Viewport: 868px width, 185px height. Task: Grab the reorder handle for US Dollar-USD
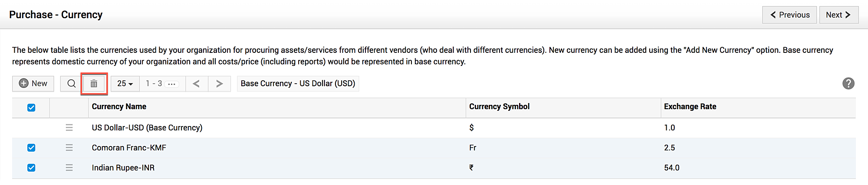[69, 128]
